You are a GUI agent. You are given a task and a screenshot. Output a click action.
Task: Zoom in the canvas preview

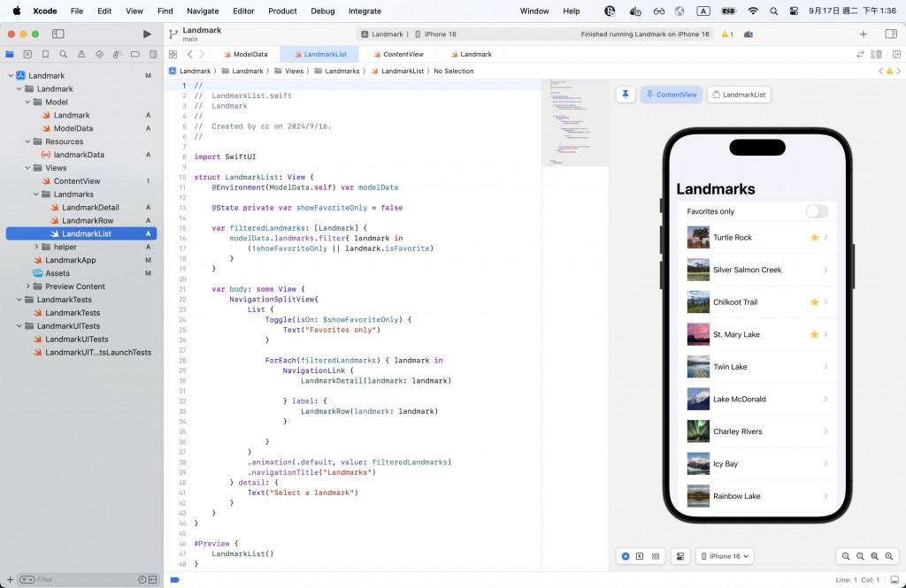(888, 556)
